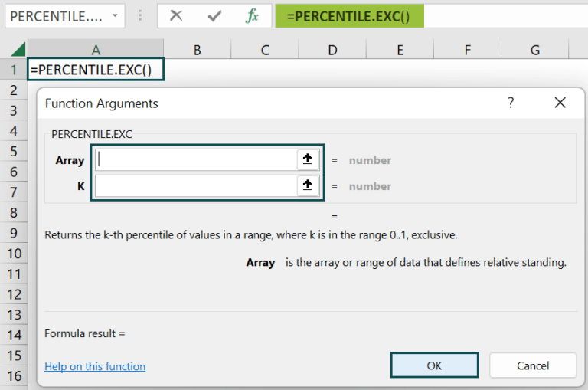This screenshot has width=588, height=390.
Task: Confirm formula with the checkmark icon
Action: 214,16
